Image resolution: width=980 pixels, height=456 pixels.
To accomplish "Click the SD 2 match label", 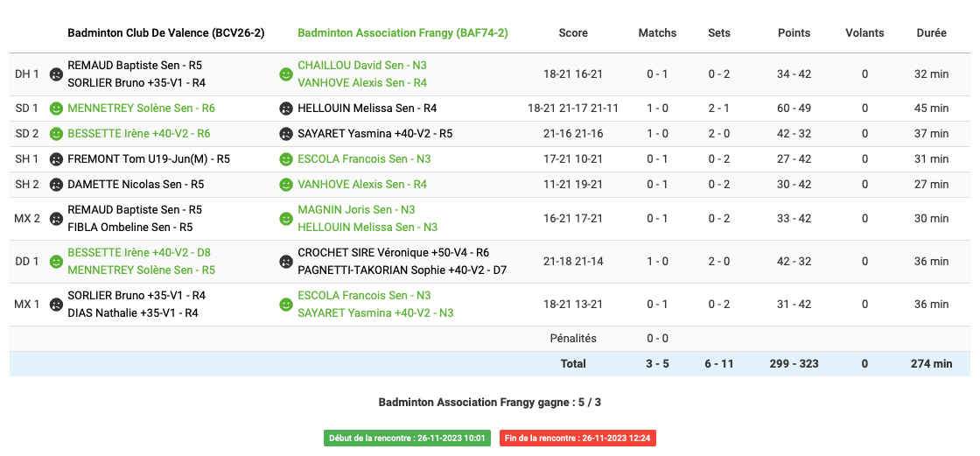I will (x=27, y=133).
